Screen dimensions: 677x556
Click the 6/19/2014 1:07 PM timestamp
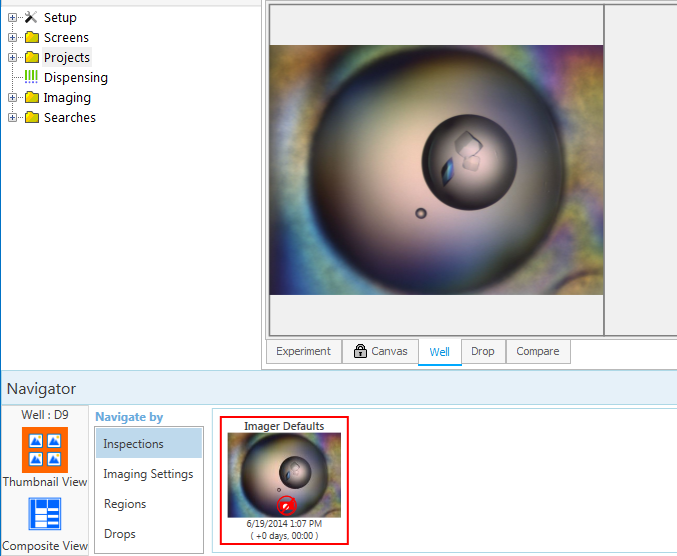(284, 524)
